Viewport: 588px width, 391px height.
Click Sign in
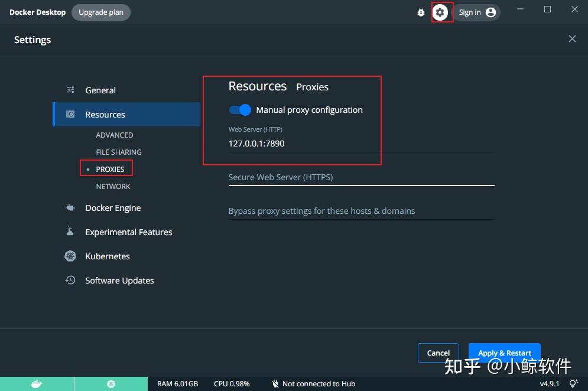pyautogui.click(x=470, y=12)
